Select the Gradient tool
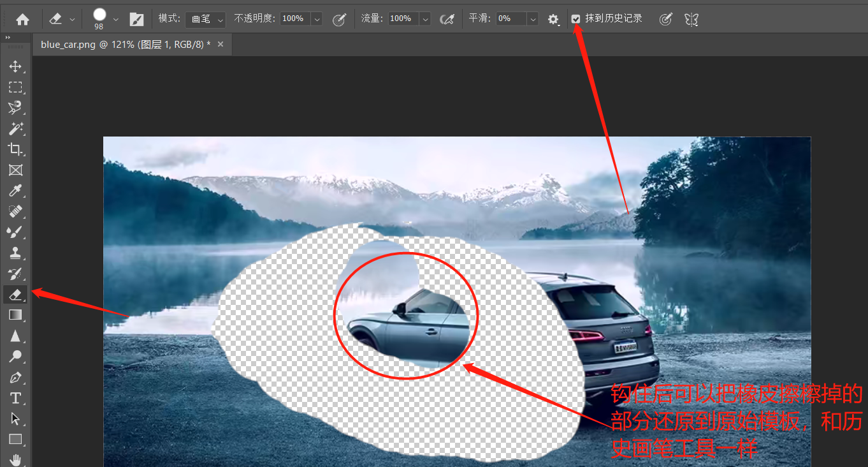Screen dimensions: 868x467 tap(15, 315)
